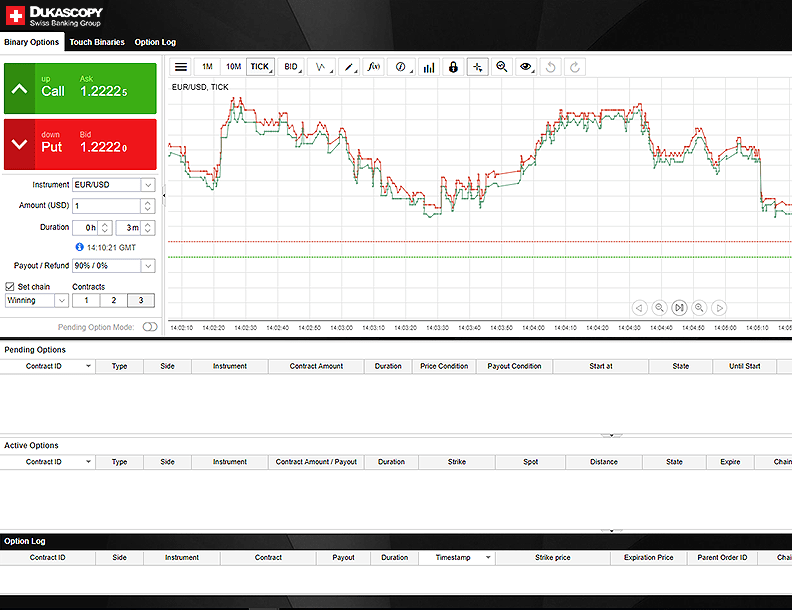This screenshot has width=792, height=610.
Task: Click the duration hours field
Action: (85, 228)
